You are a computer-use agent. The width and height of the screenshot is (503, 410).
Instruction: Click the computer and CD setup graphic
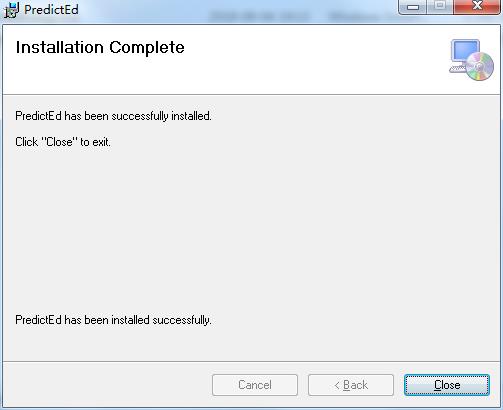pyautogui.click(x=471, y=60)
